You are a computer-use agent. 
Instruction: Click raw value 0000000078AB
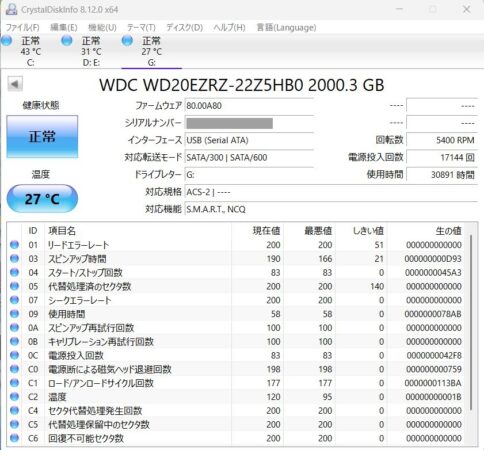433,314
